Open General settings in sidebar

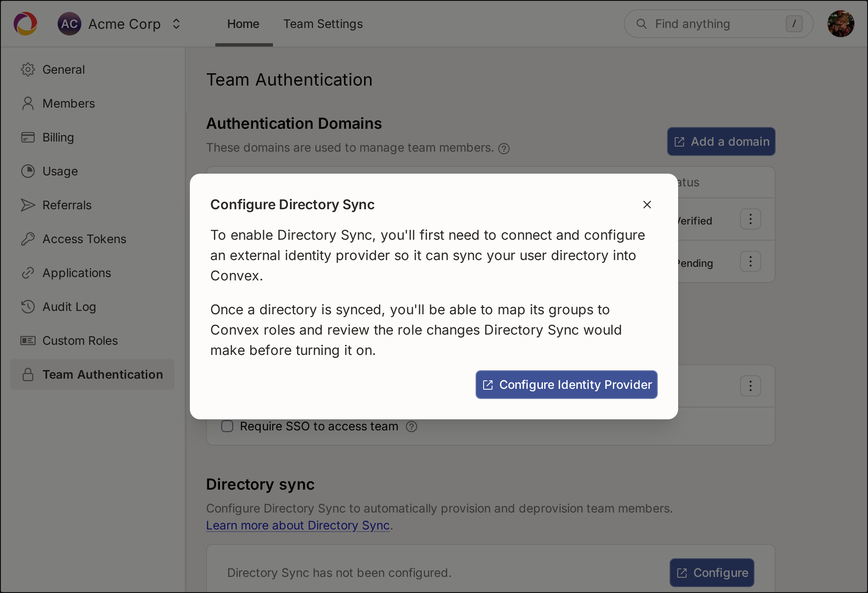pyautogui.click(x=92, y=69)
